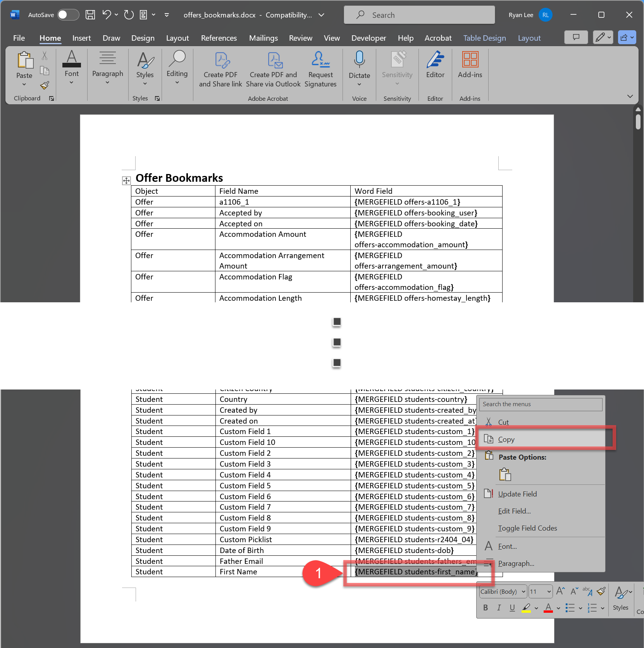Open the Calibri (Body) font dropdown
Viewport: 644px width, 648px height.
503,591
